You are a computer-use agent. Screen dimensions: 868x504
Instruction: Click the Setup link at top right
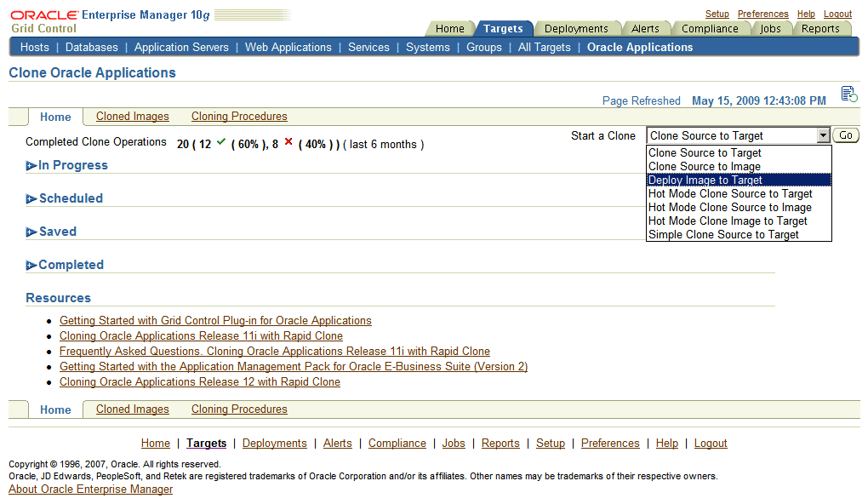coord(717,14)
